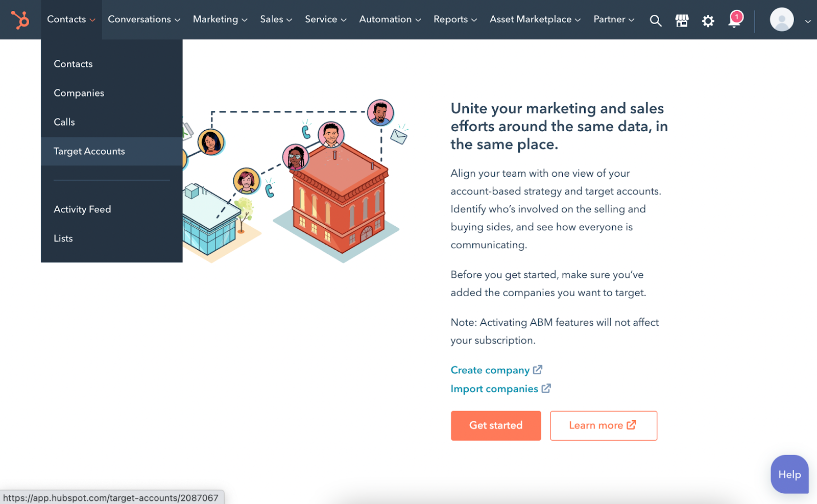Screen dimensions: 817x504
Task: Go to Lists from the menu
Action: coord(112,238)
